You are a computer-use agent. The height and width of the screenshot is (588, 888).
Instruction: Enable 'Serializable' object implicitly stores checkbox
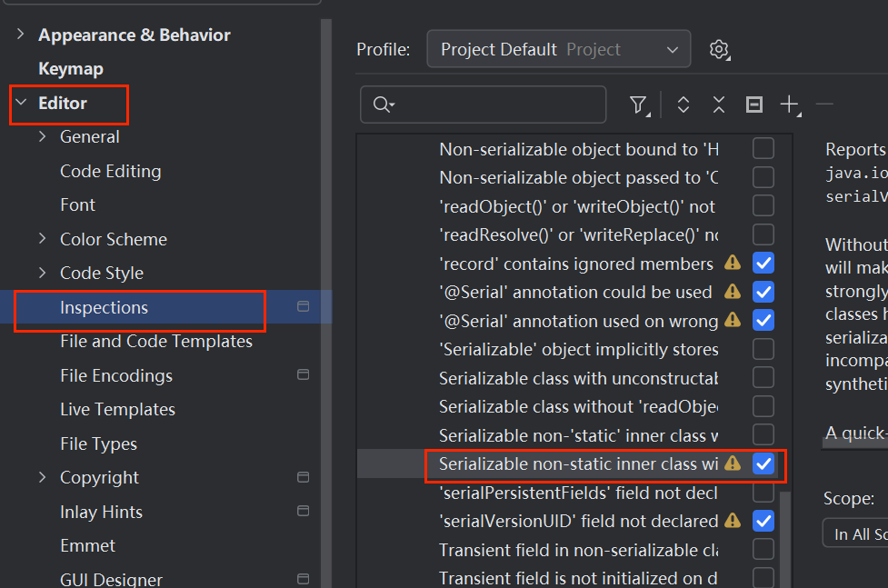coord(763,349)
